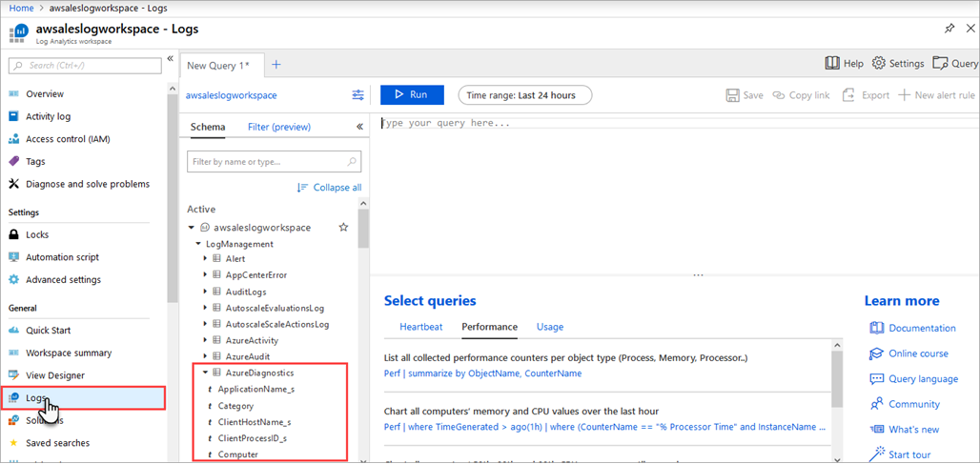Image resolution: width=980 pixels, height=464 pixels.
Task: Run the query
Action: pos(412,95)
